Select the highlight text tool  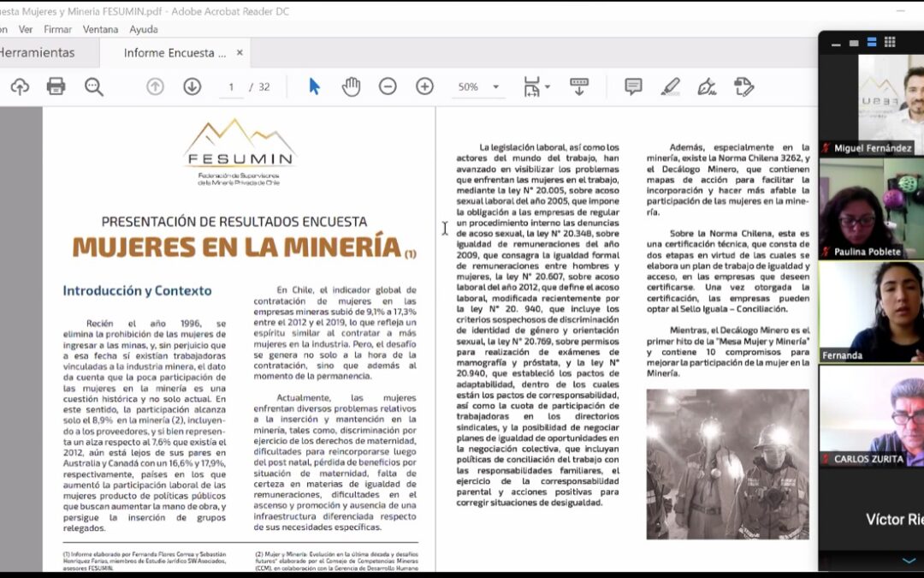click(671, 86)
